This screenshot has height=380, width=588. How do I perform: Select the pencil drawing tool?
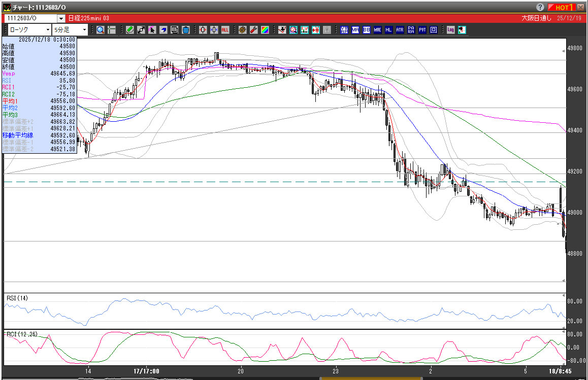tap(130, 30)
